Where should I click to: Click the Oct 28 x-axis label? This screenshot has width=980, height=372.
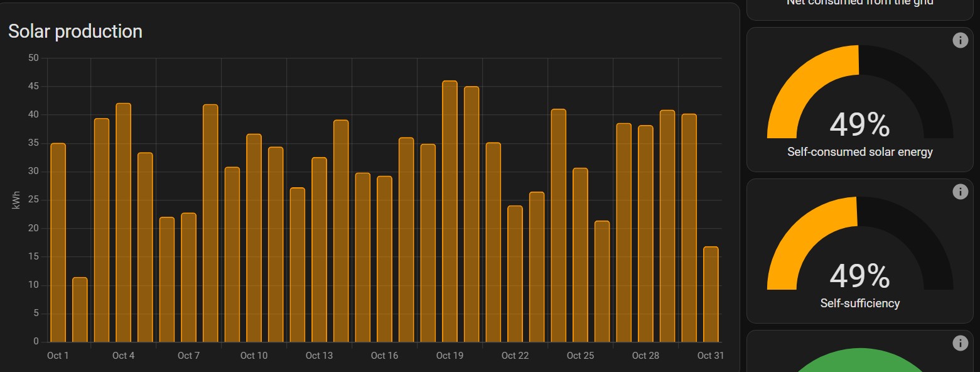coord(646,356)
